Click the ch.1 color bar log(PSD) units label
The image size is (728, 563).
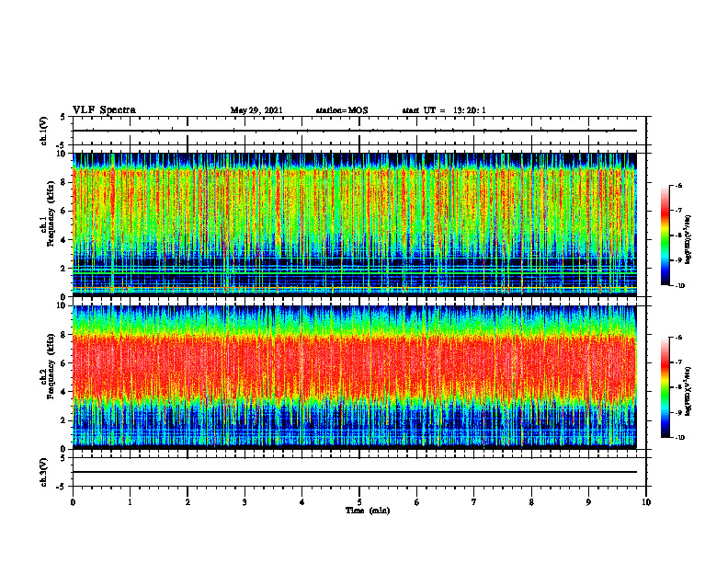click(688, 239)
